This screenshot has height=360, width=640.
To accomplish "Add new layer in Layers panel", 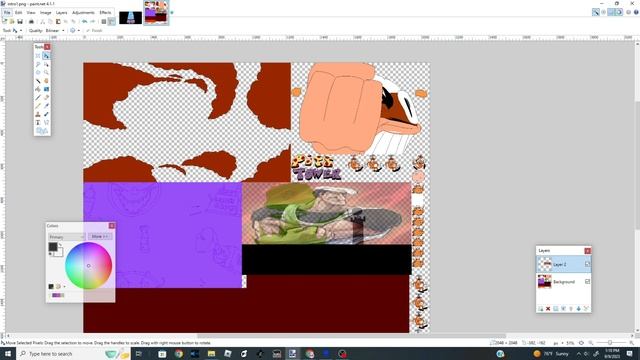I will [x=540, y=309].
